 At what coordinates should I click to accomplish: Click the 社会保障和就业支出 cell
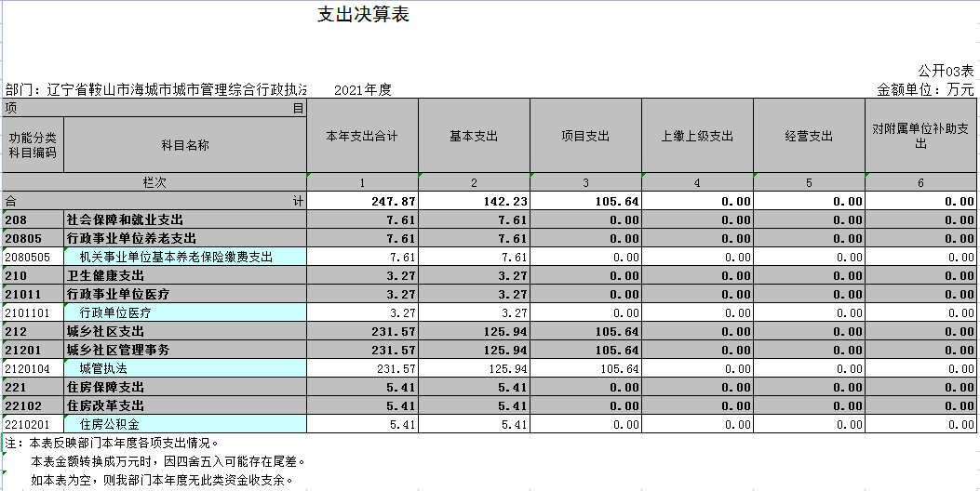coord(185,219)
